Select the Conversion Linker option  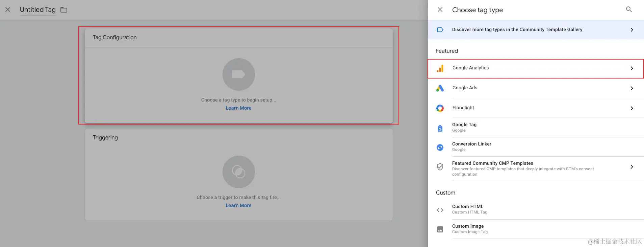[536, 147]
